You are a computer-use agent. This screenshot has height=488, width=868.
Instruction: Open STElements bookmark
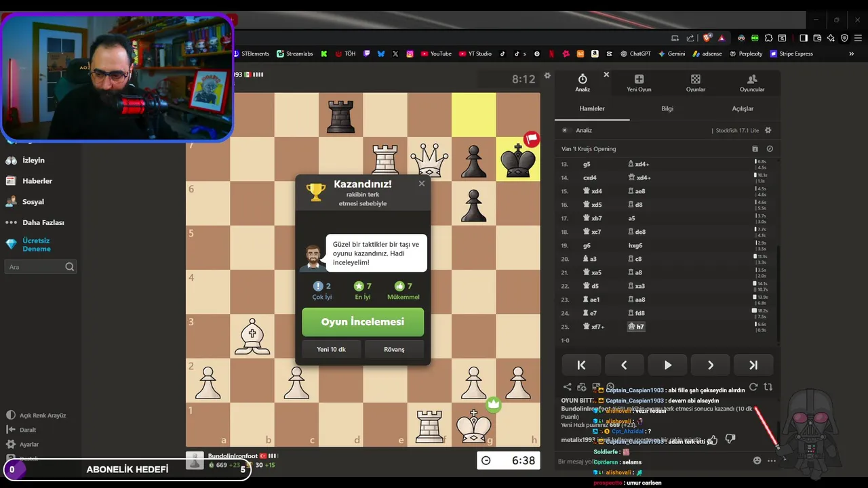[251, 54]
